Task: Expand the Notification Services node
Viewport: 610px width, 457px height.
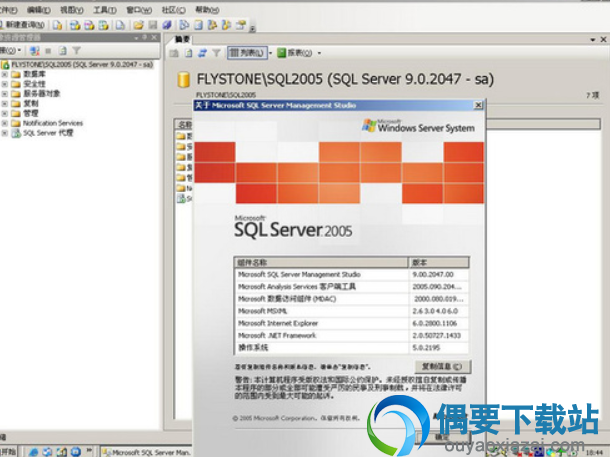Action: coord(5,123)
